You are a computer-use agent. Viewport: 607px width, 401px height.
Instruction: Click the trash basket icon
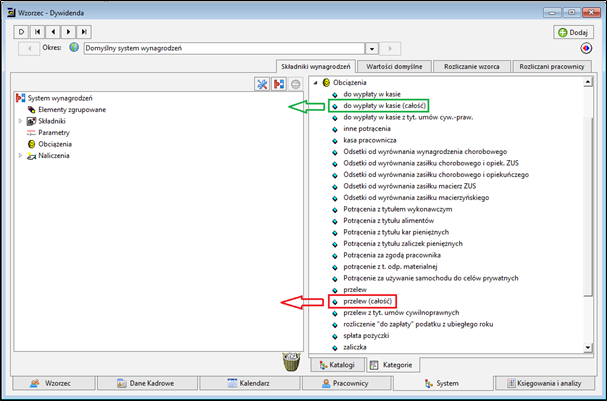(x=291, y=362)
